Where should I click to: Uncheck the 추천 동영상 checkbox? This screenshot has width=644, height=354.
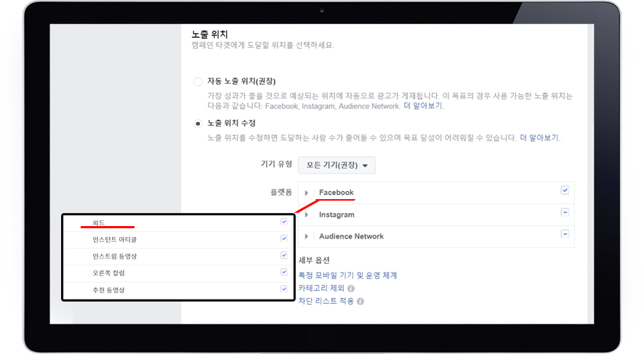[x=283, y=289]
